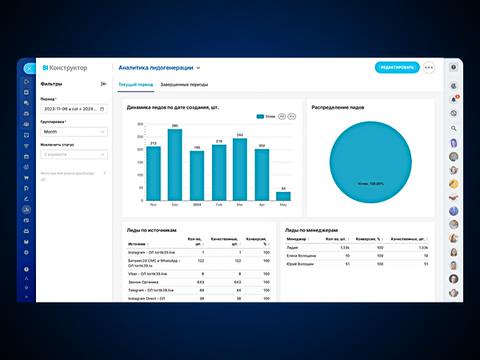
Task: Open chat with the yellow avatar
Action: [x=454, y=184]
